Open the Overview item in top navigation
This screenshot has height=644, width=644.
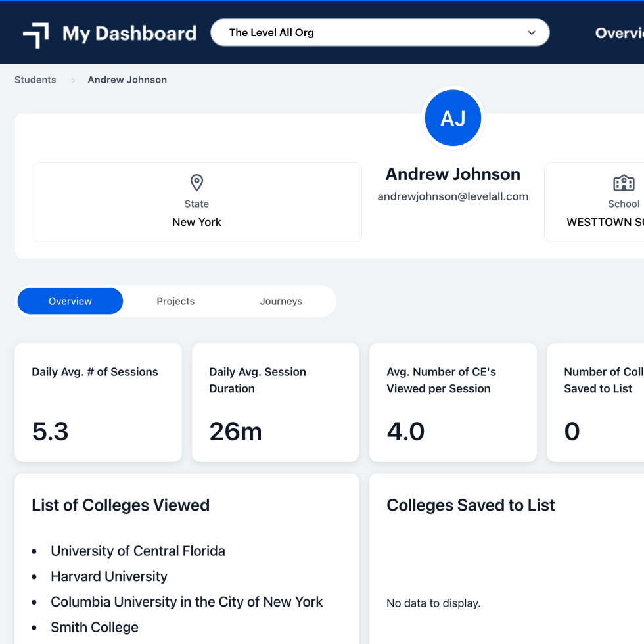point(619,33)
